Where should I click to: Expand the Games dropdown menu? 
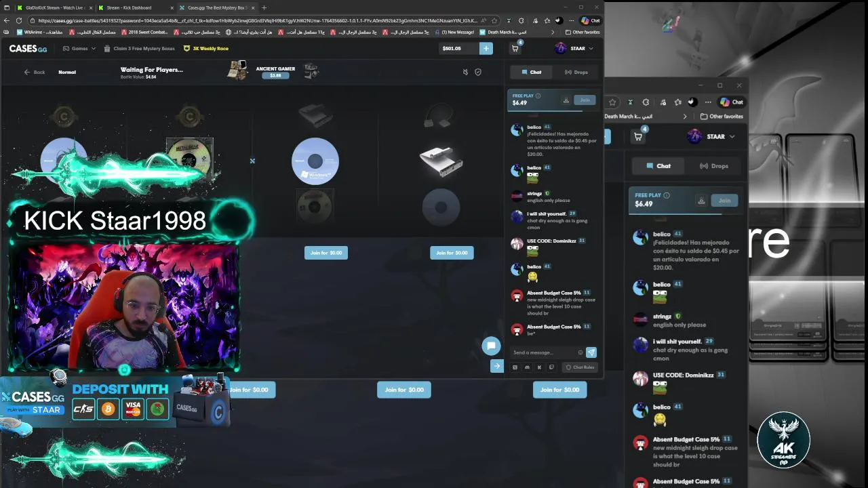pos(79,48)
